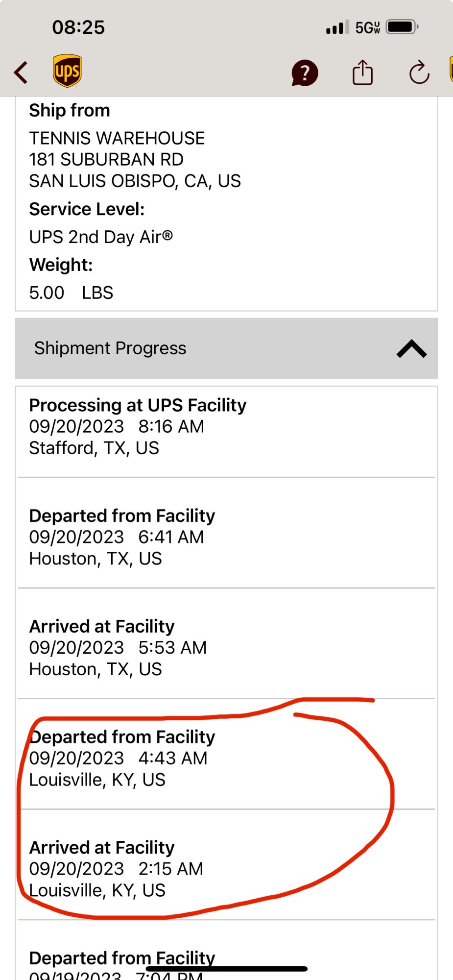Tap the UPS 2nd Day Air service text
The height and width of the screenshot is (980, 453).
click(101, 237)
